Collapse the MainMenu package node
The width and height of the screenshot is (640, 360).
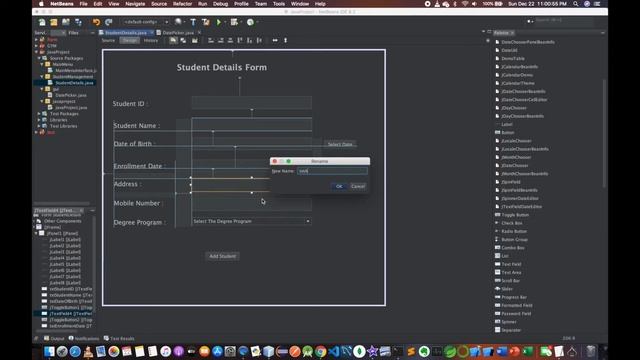click(x=42, y=64)
